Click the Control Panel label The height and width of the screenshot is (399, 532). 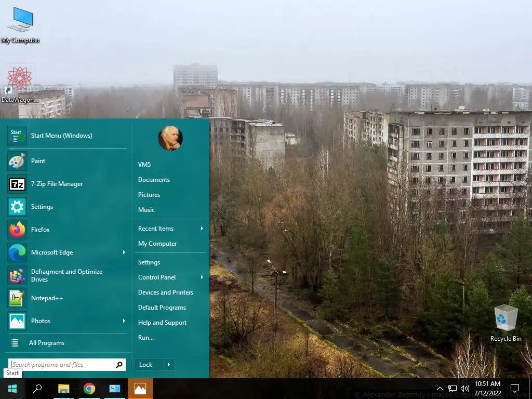(157, 277)
